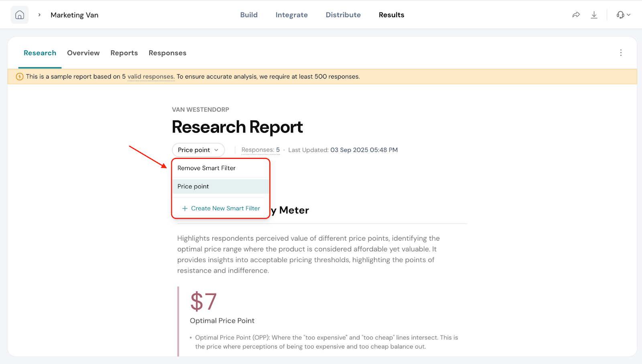This screenshot has height=364, width=642.
Task: Go to the Responses tab
Action: [x=167, y=53]
